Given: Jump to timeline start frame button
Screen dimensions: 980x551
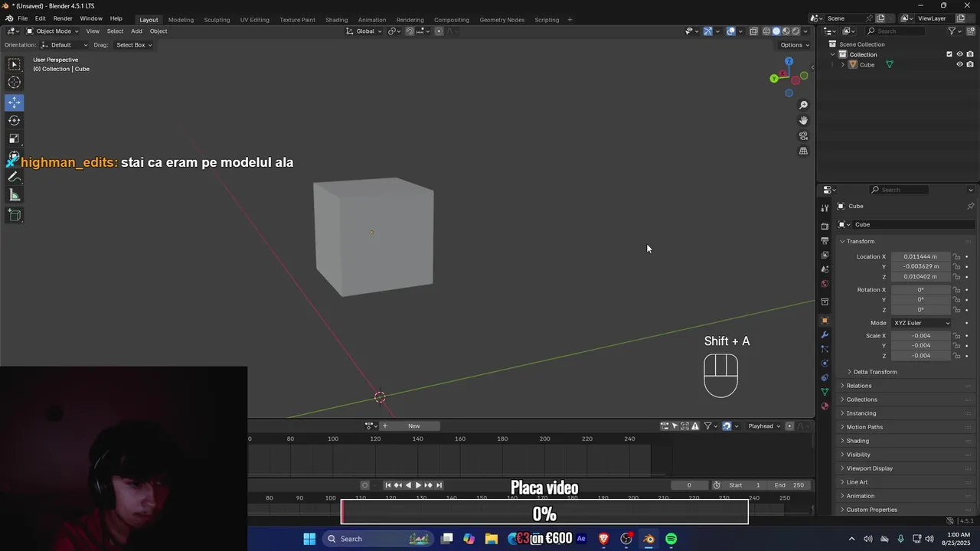Looking at the screenshot, I should pos(387,485).
